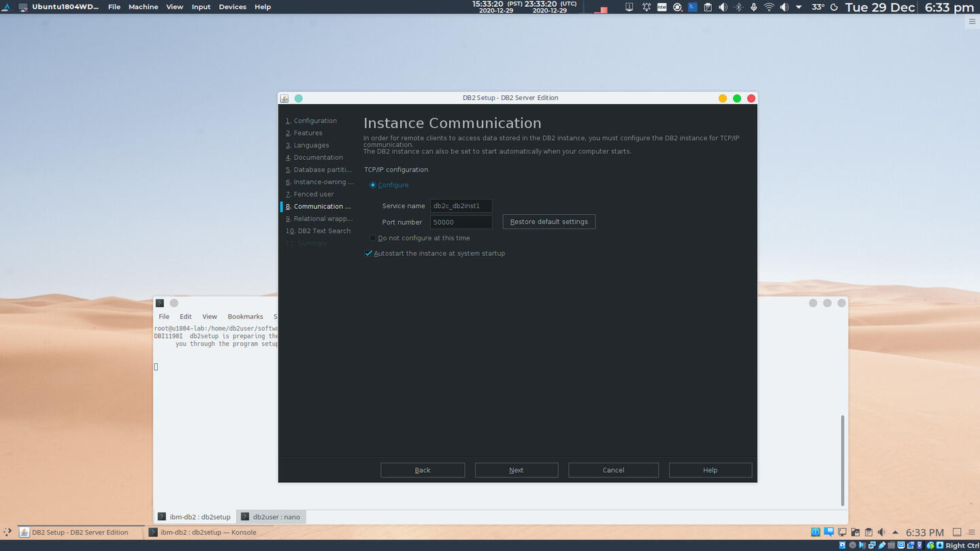Open VirtualBox Help menu
This screenshot has width=980, height=551.
[263, 7]
